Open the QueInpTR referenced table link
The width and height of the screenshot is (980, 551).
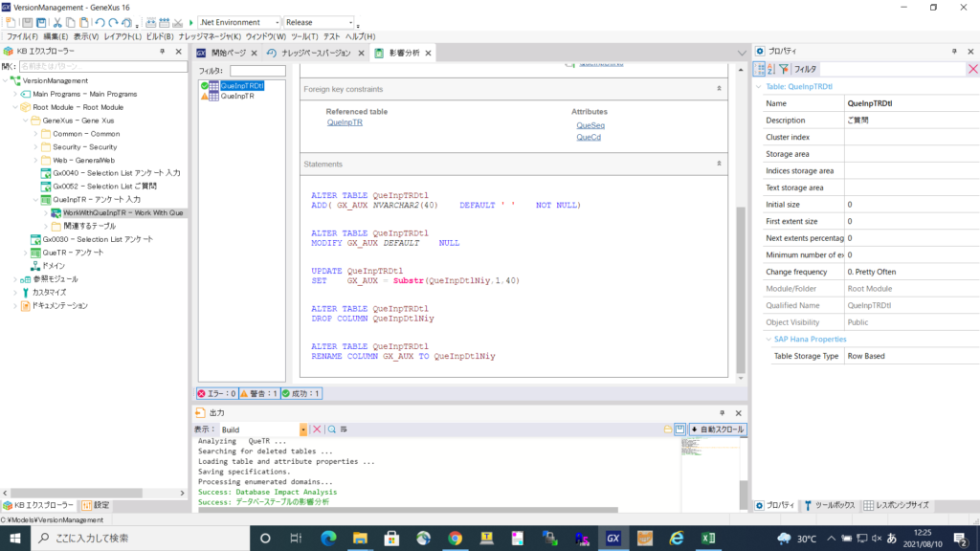pos(345,122)
